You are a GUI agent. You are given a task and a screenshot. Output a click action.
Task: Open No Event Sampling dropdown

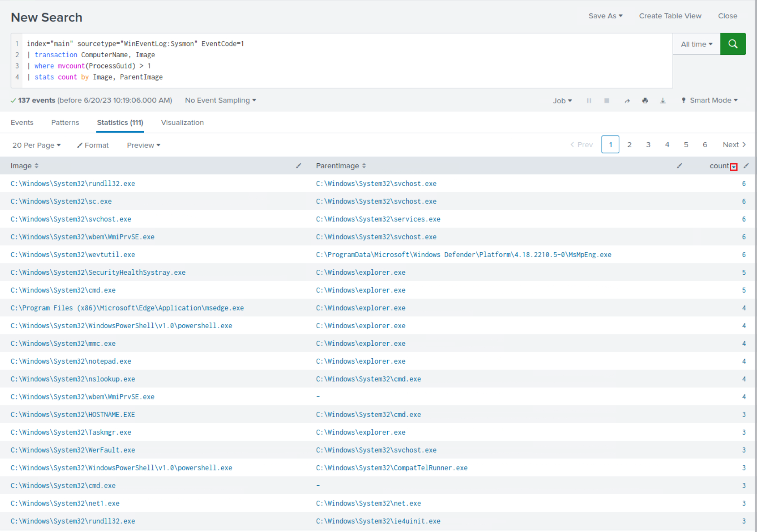click(x=221, y=100)
